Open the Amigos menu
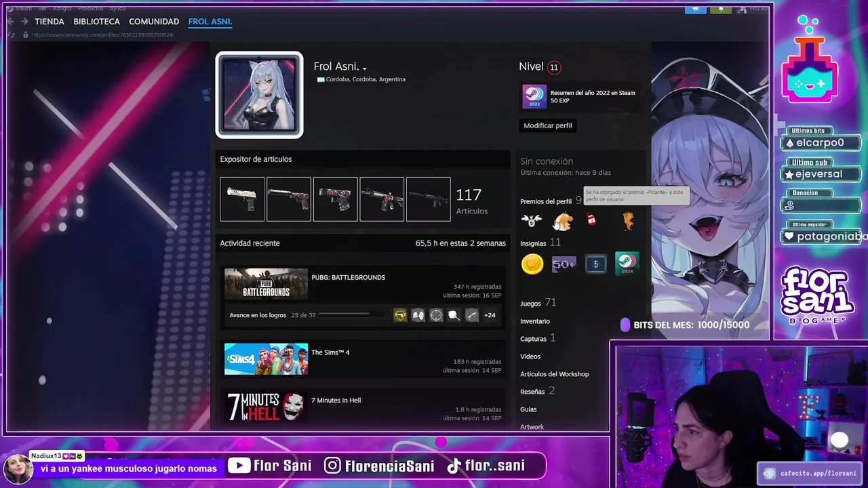Image resolution: width=868 pixels, height=488 pixels. point(62,9)
